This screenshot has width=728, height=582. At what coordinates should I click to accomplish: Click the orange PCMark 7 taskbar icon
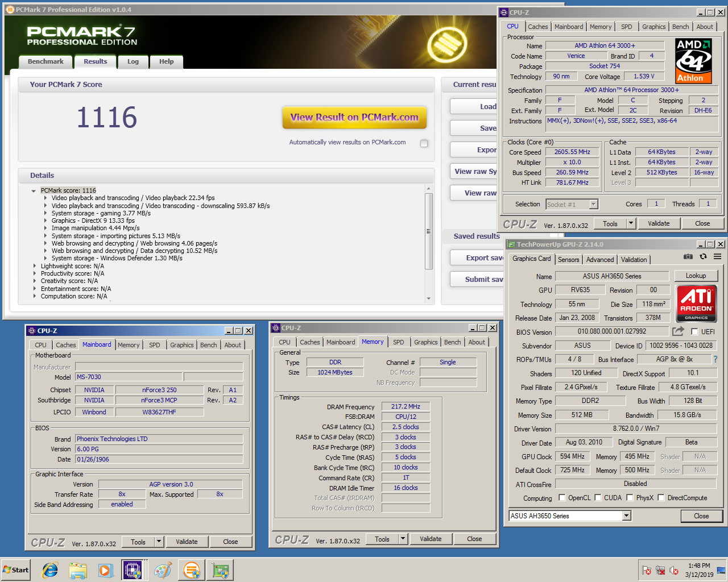[192, 570]
